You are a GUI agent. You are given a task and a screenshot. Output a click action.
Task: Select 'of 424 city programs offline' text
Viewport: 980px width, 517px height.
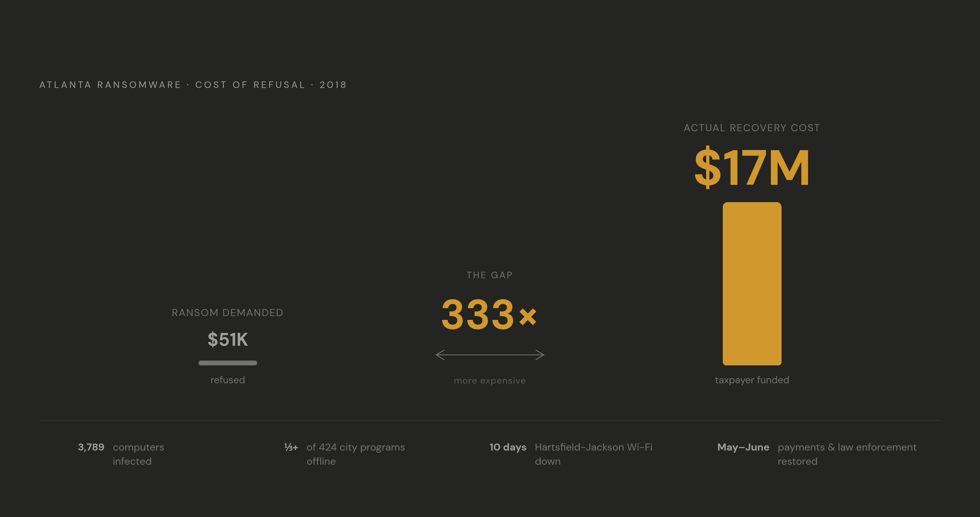[356, 454]
